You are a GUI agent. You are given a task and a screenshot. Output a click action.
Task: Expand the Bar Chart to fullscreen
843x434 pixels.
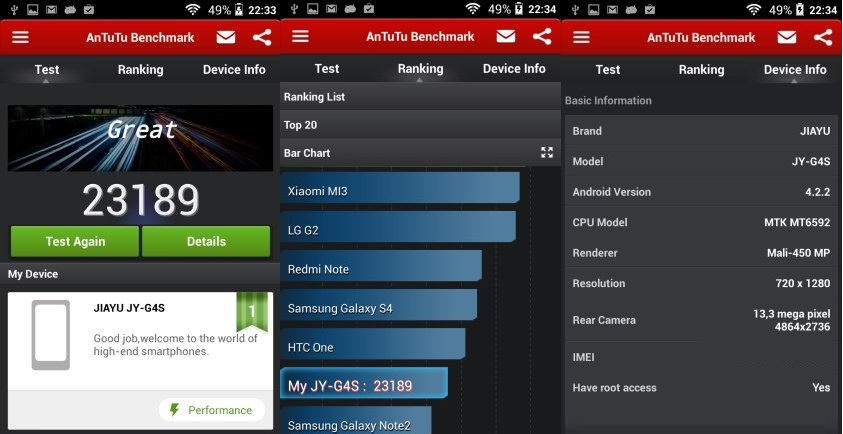tap(547, 153)
